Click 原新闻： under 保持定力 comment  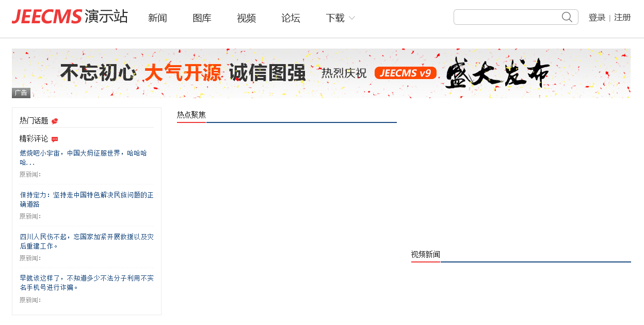(x=30, y=216)
